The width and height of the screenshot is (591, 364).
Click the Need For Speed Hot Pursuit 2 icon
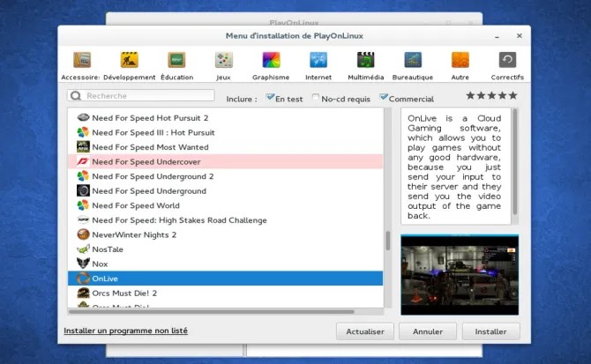83,118
